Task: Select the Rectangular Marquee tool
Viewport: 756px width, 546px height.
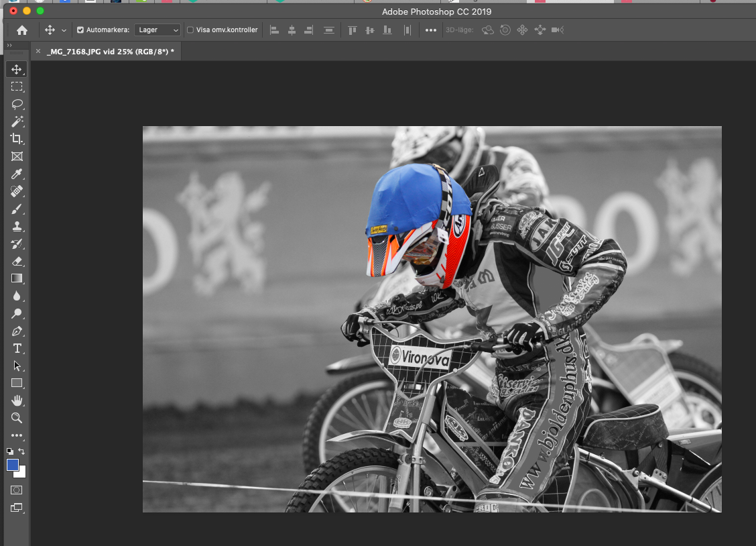Action: (17, 87)
